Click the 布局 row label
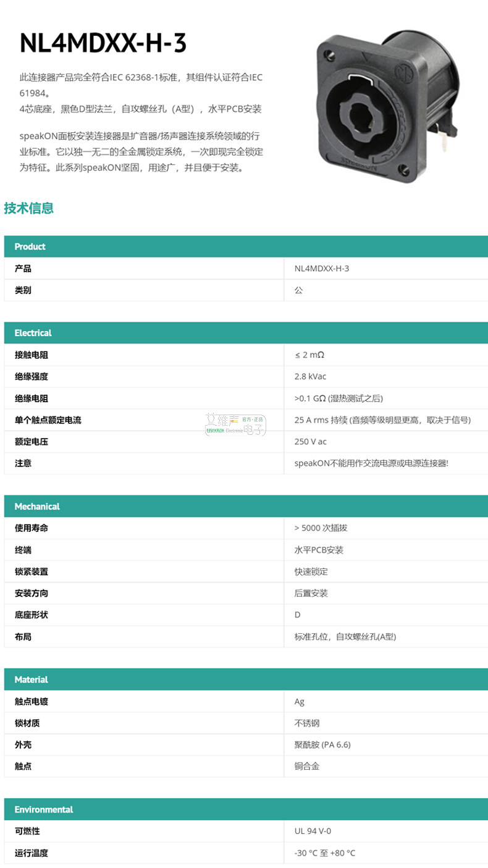 coord(23,636)
